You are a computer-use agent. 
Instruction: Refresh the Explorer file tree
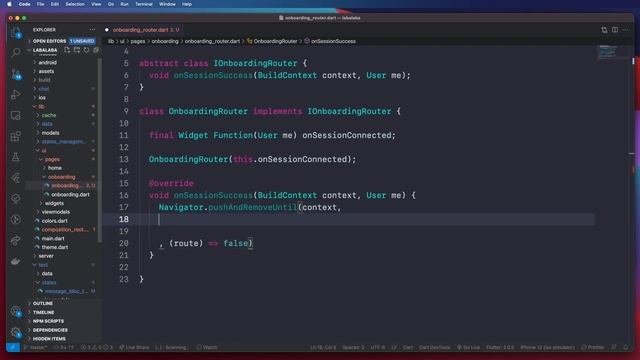[x=87, y=50]
